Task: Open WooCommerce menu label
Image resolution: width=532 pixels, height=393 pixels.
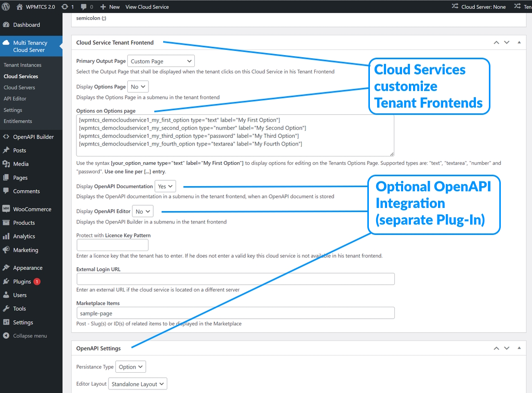Action: coord(32,209)
